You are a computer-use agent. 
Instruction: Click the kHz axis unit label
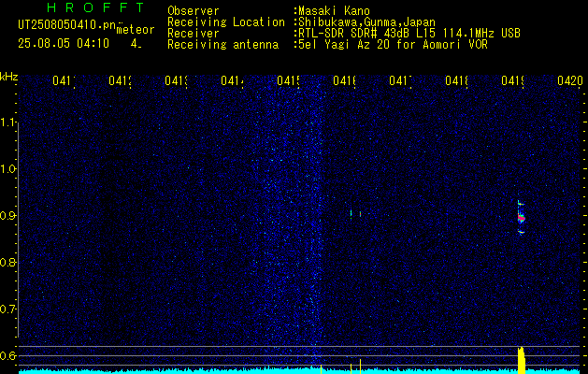coord(9,78)
